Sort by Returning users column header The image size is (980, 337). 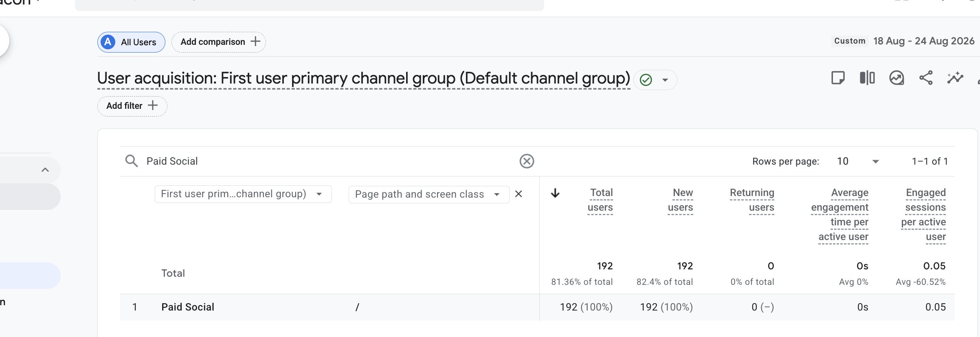pyautogui.click(x=752, y=200)
